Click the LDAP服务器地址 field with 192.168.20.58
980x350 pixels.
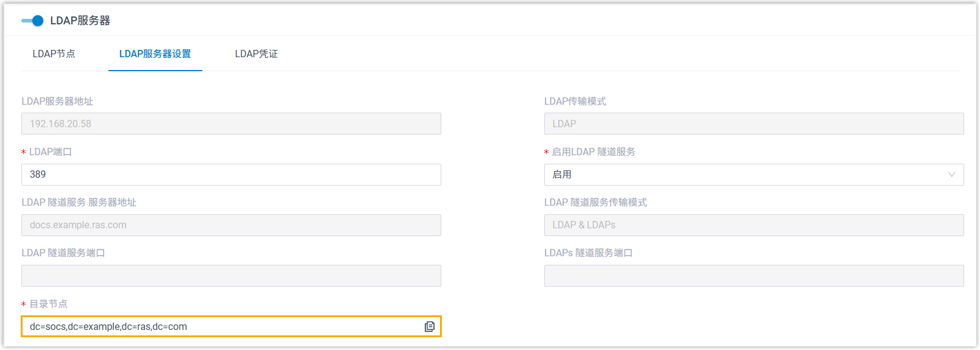pos(231,124)
